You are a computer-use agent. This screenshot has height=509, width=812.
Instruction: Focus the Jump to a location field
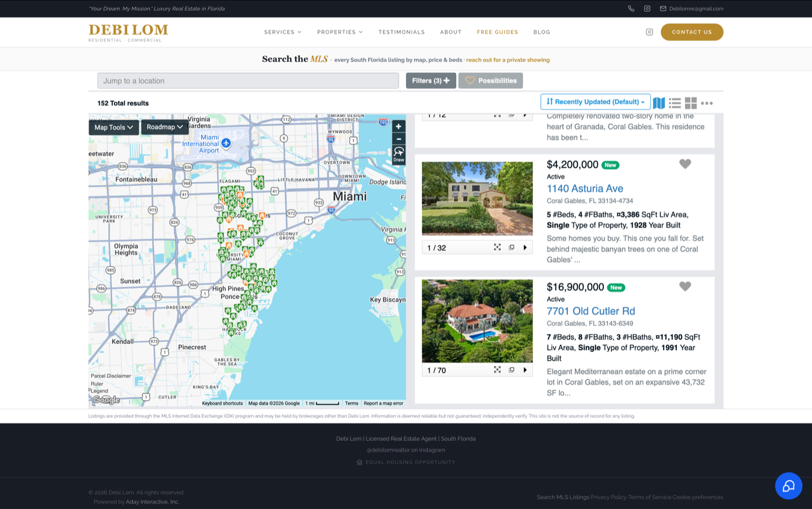click(248, 81)
